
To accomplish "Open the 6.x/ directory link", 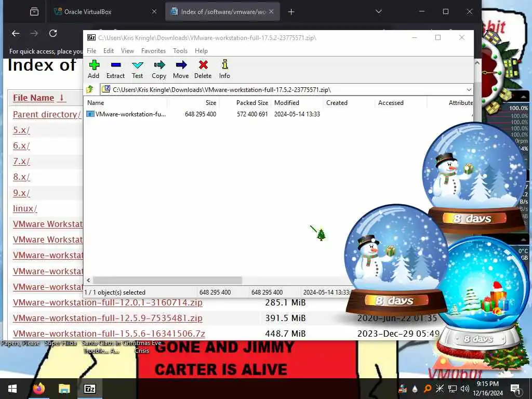I will point(21,145).
